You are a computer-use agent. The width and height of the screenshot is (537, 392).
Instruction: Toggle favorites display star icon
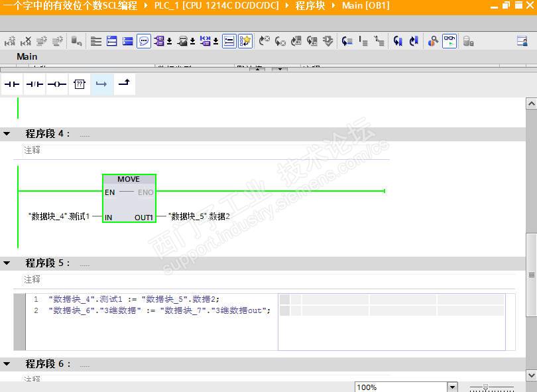click(x=245, y=41)
